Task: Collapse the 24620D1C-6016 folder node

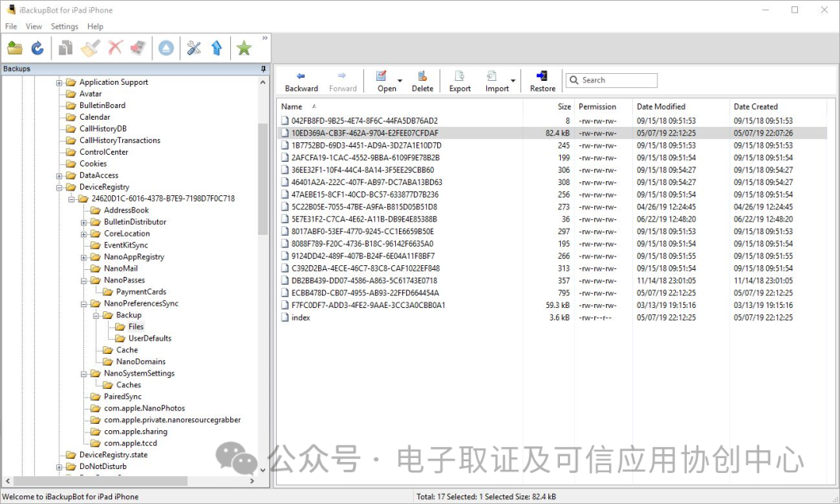Action: 72,198
